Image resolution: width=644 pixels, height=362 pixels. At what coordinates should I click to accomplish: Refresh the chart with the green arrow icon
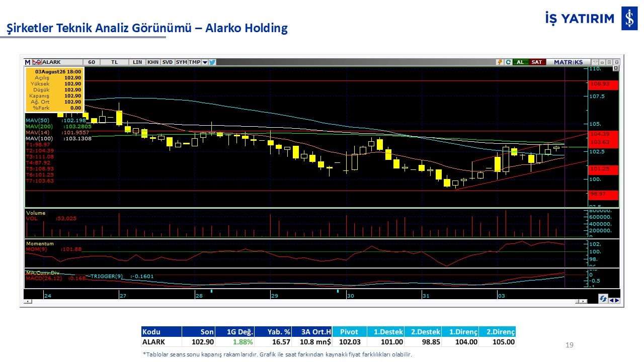[508, 62]
